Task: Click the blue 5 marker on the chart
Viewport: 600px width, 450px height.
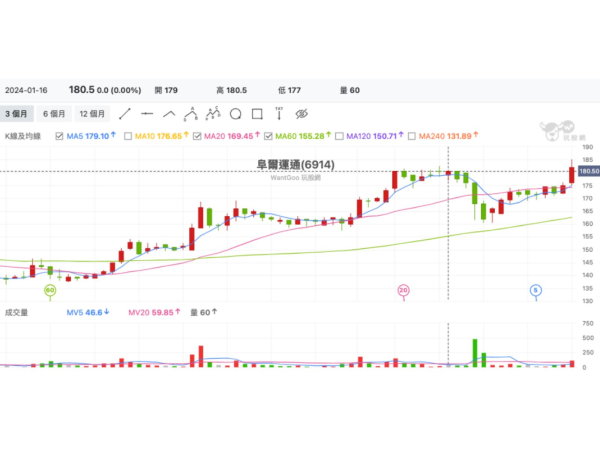Action: 536,290
